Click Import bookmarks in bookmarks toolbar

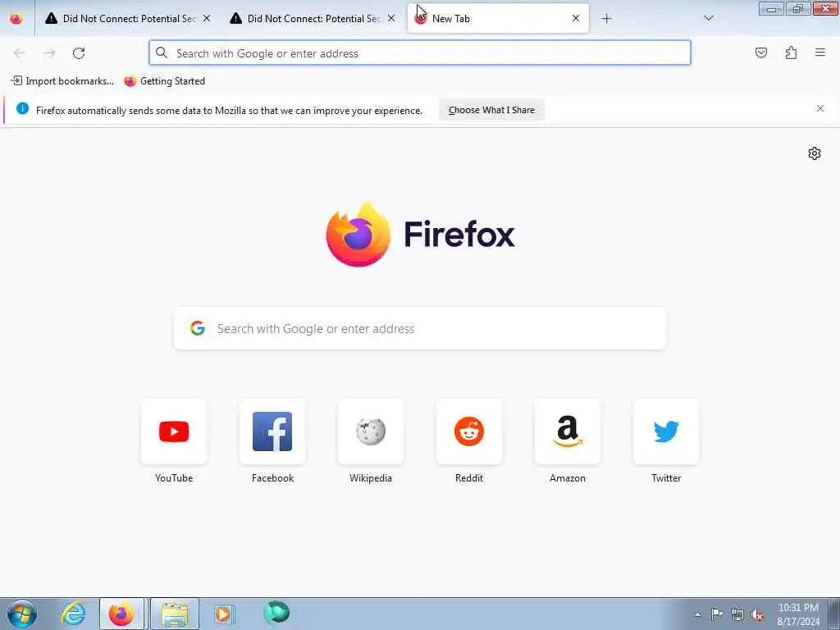62,81
